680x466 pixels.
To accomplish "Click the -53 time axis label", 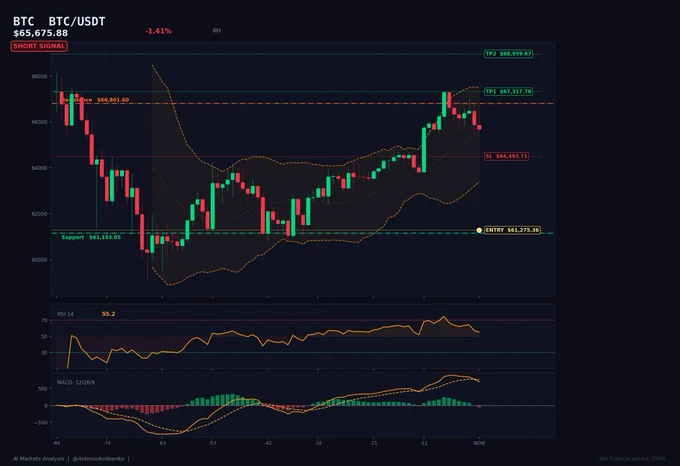I will (x=212, y=443).
